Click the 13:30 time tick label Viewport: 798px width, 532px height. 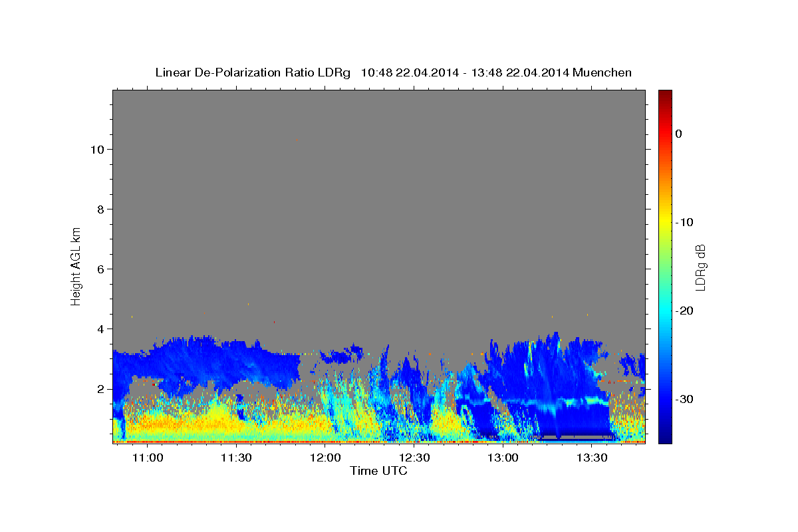click(x=591, y=458)
